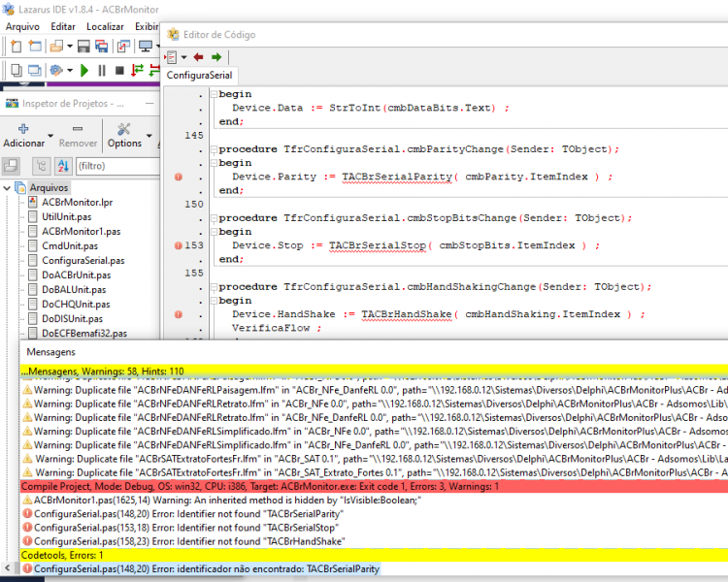Jump back with the red left arrow
Screen dimensions: 728x582
coord(199,57)
